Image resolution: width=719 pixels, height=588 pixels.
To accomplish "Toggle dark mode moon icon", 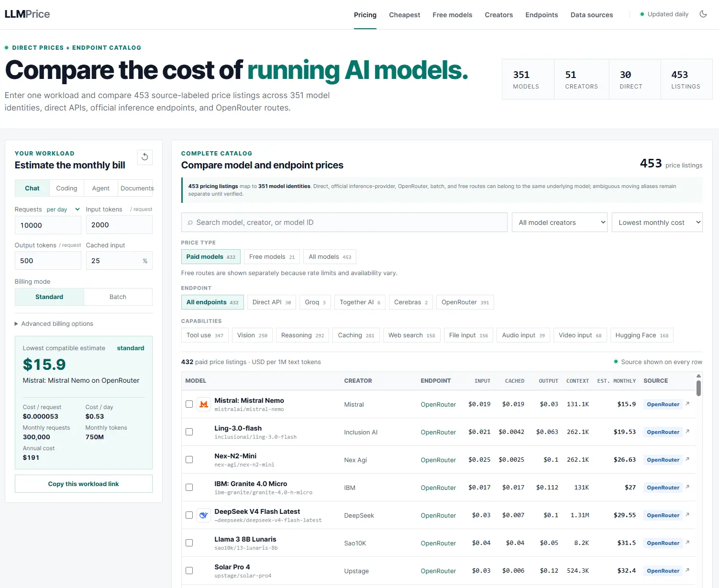I will 703,14.
